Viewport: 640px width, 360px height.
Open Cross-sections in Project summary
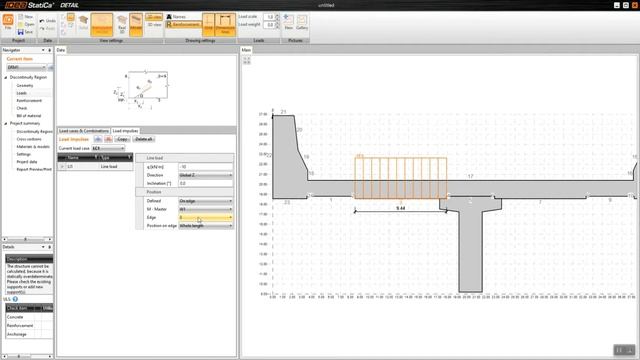pyautogui.click(x=29, y=139)
